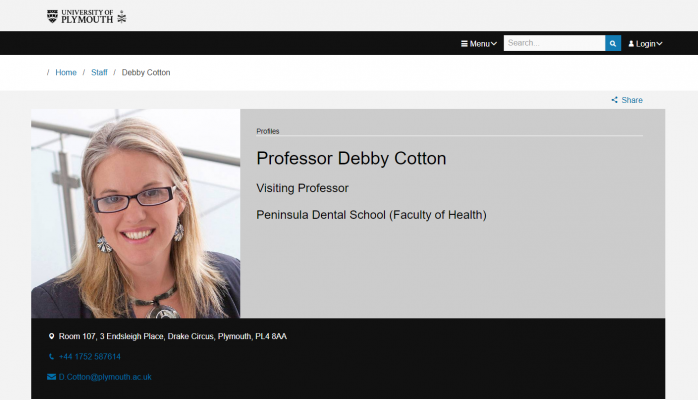Select the Debby Cotton breadcrumb item
Screen dimensions: 698x400
coord(146,73)
